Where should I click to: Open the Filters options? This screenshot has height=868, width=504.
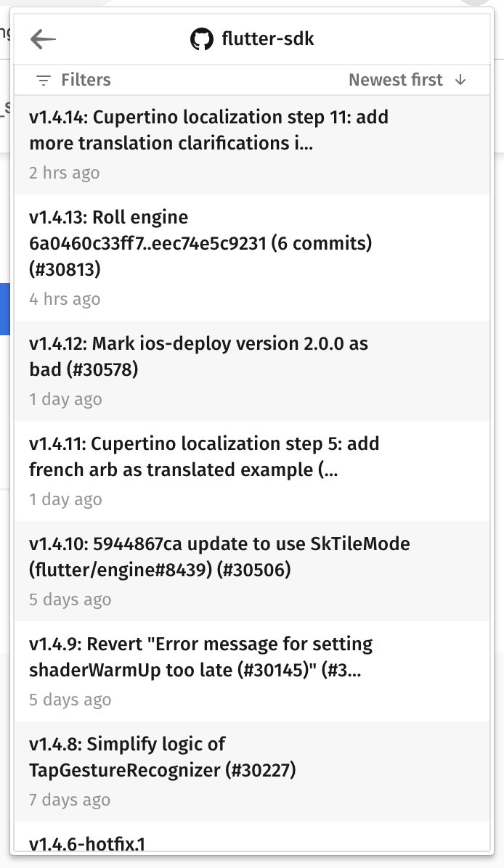click(73, 80)
